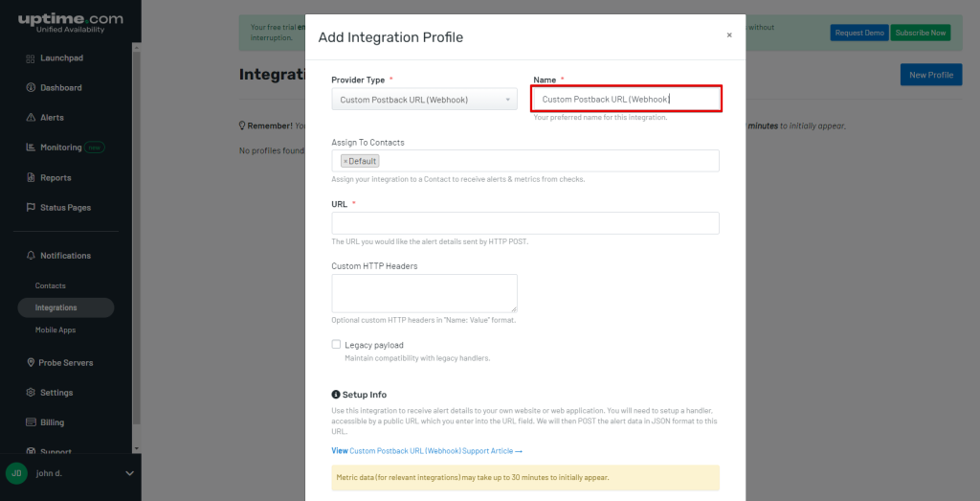Click the Reports document icon
980x501 pixels.
tap(32, 178)
